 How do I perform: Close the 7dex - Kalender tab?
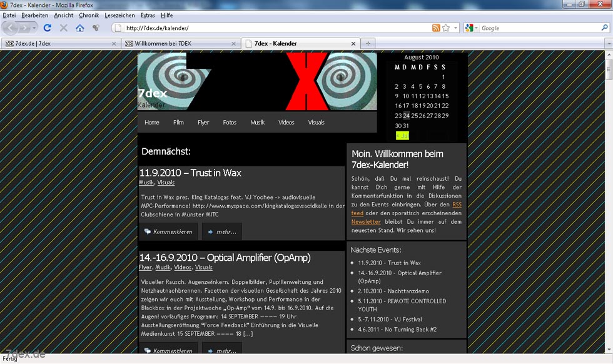click(x=353, y=43)
